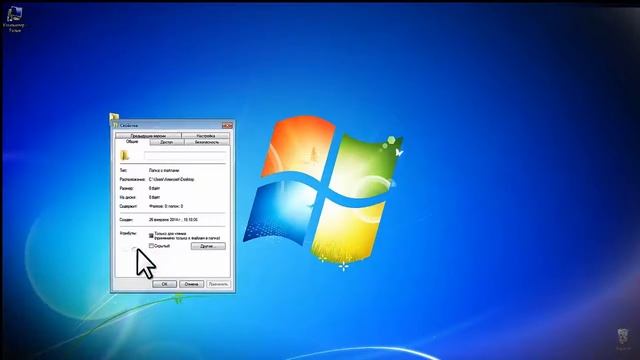Click the size on disk row value

154,197
